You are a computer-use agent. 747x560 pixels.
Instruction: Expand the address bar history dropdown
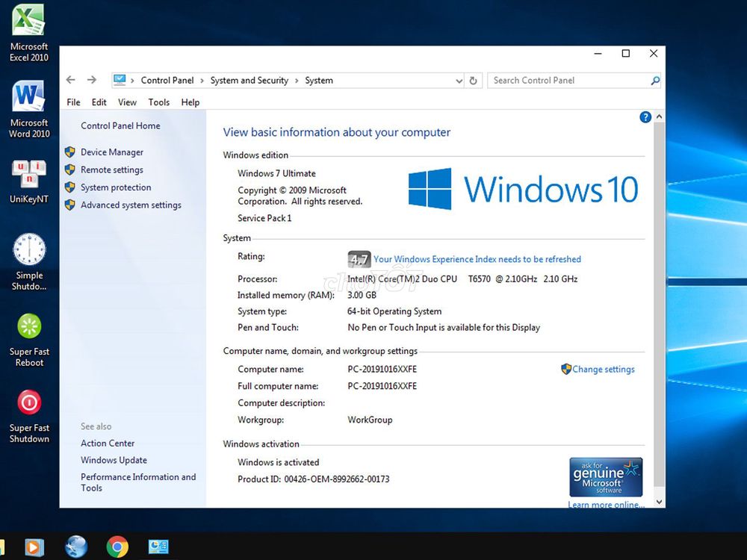[459, 81]
